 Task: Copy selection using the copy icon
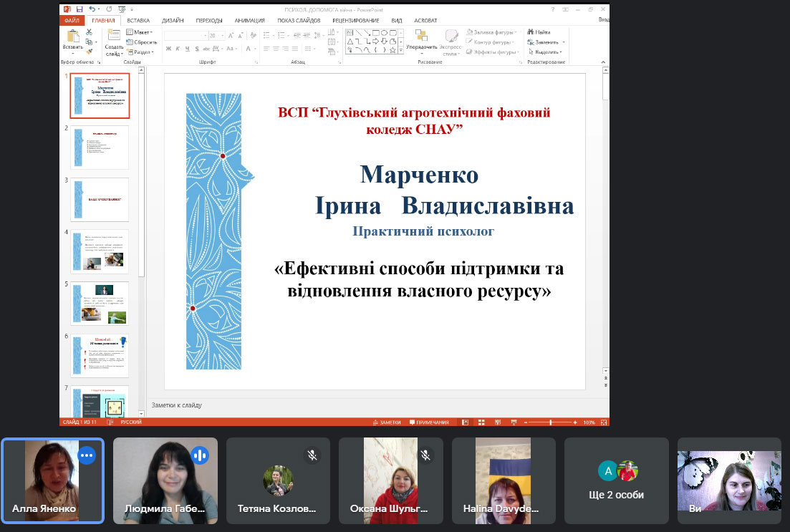(89, 42)
